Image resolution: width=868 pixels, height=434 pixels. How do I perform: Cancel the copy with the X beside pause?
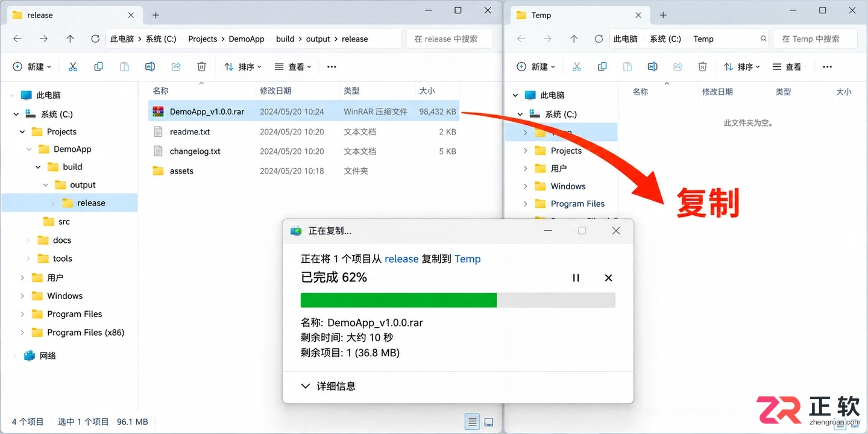pyautogui.click(x=608, y=278)
